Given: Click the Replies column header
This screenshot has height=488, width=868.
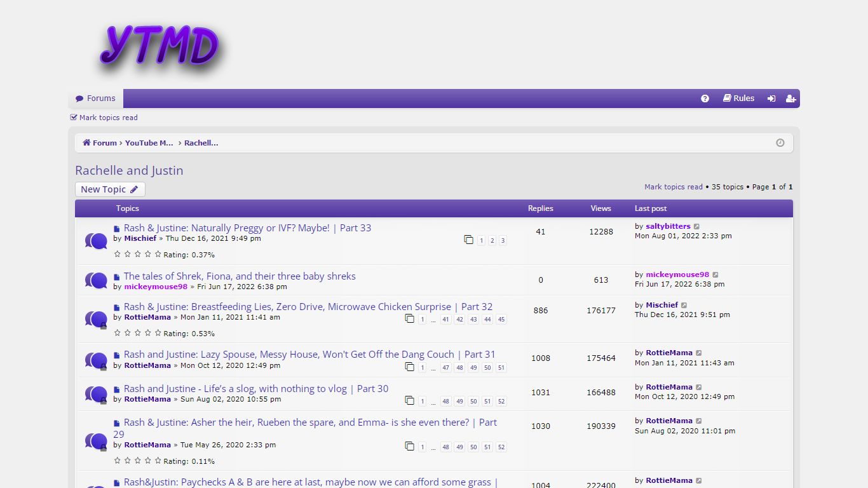Looking at the screenshot, I should [x=541, y=208].
